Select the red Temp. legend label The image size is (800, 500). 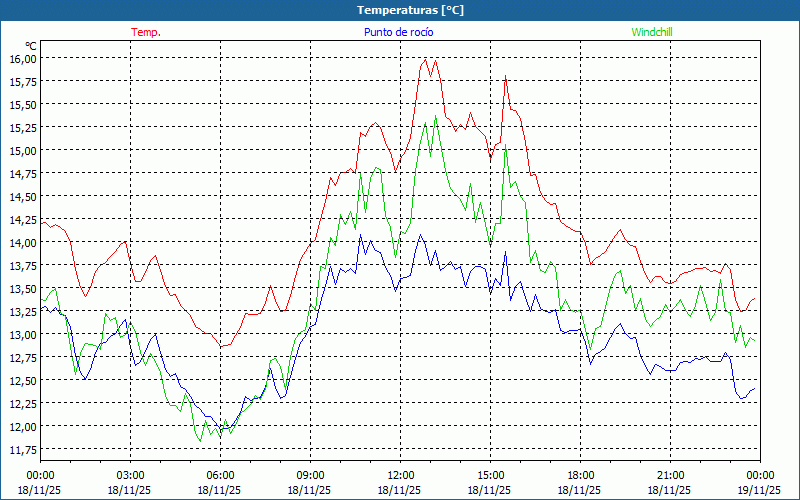pos(146,32)
